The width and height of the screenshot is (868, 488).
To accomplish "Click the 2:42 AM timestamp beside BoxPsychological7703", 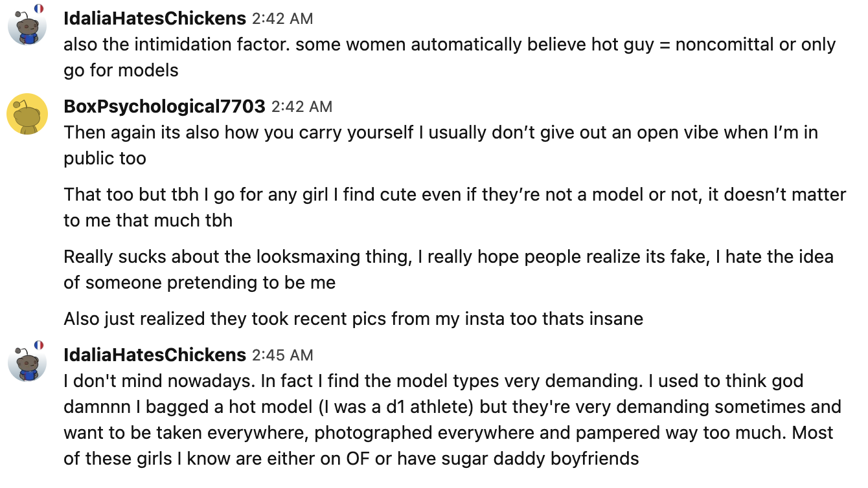I will pyautogui.click(x=301, y=107).
